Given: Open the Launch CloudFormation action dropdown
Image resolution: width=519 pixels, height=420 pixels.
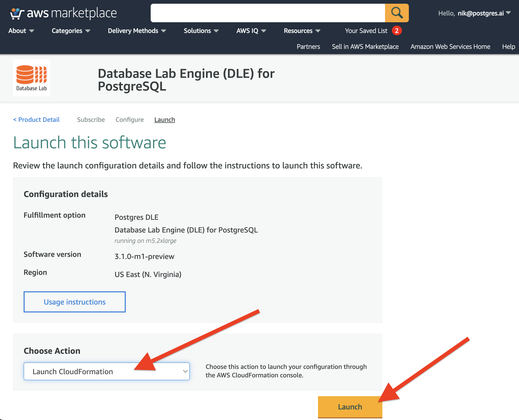Looking at the screenshot, I should (107, 371).
